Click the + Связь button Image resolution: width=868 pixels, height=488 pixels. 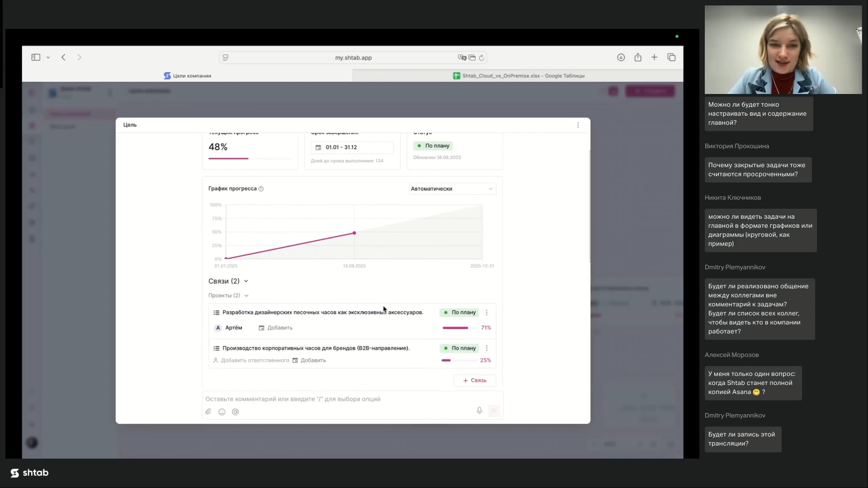click(475, 380)
